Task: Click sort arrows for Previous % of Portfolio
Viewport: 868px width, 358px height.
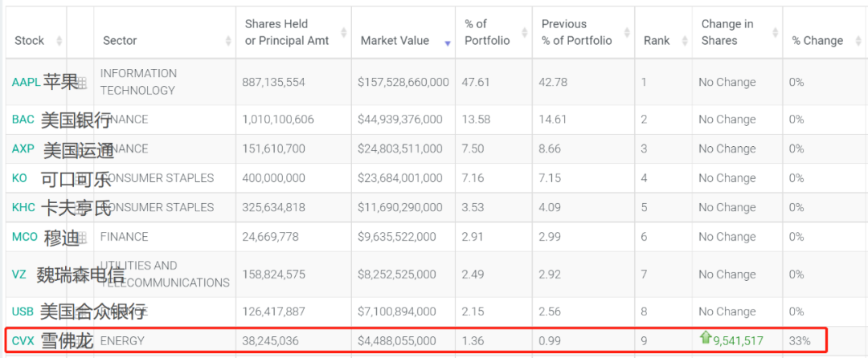Action: tap(627, 32)
